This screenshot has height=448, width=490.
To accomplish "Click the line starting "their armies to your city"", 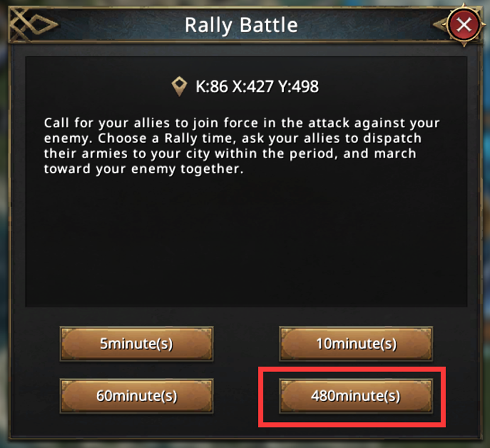I will pos(151,154).
